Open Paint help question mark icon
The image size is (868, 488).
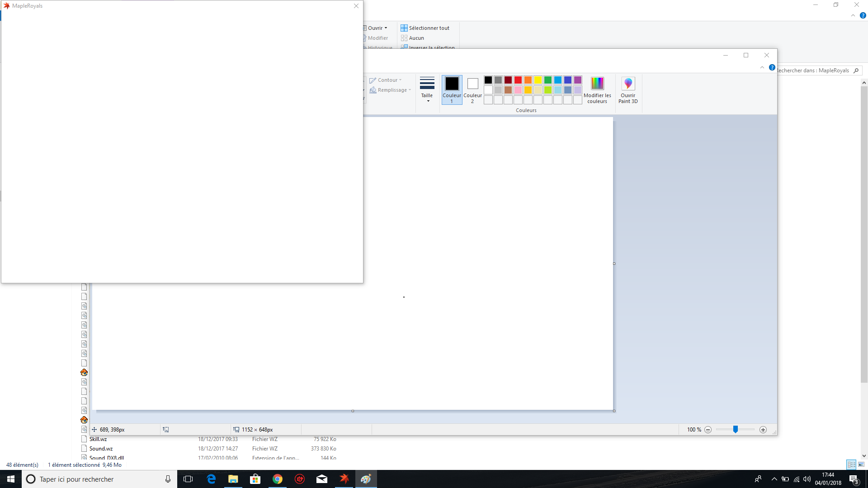772,67
